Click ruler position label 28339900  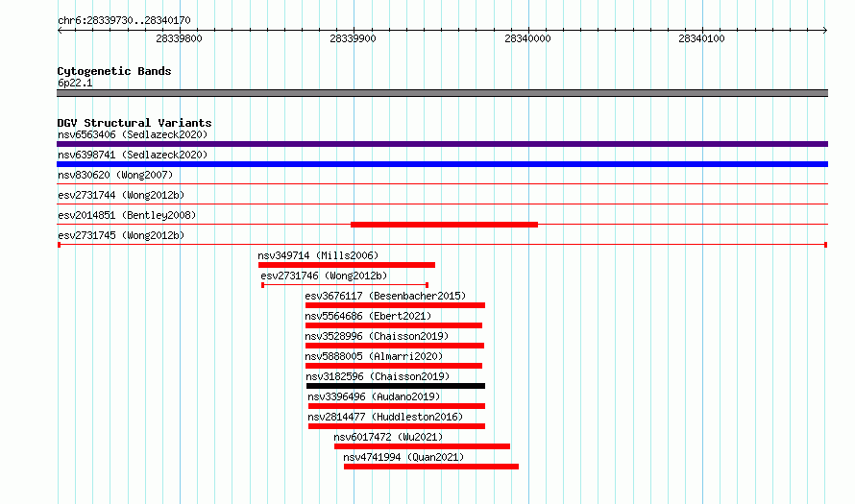tap(353, 38)
